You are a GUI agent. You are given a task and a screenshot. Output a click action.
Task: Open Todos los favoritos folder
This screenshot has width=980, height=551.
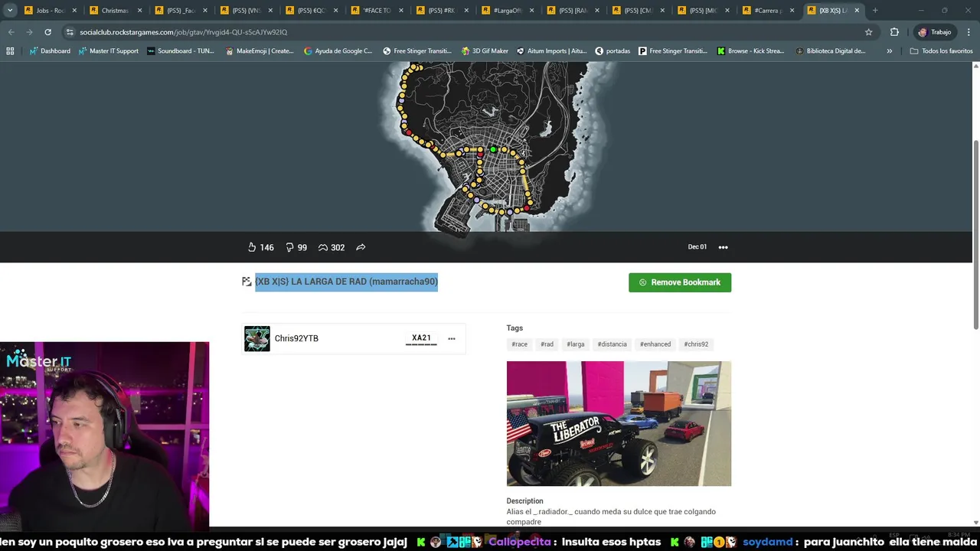(941, 51)
